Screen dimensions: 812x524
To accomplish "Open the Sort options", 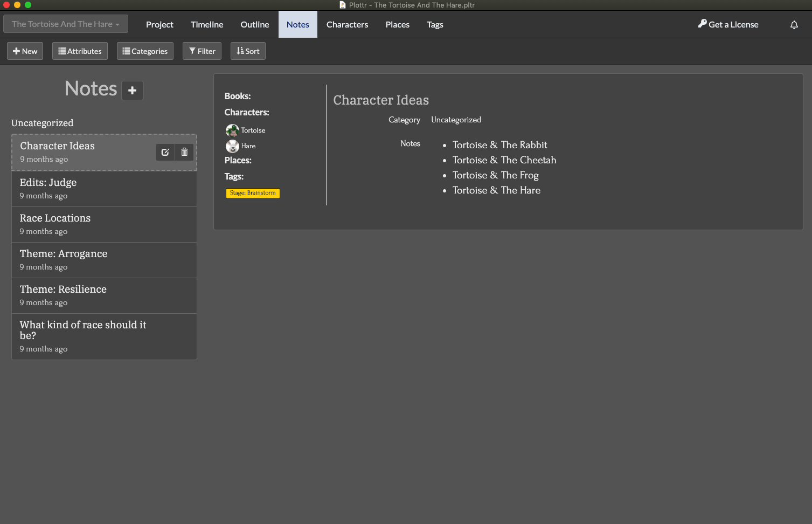I will (247, 51).
